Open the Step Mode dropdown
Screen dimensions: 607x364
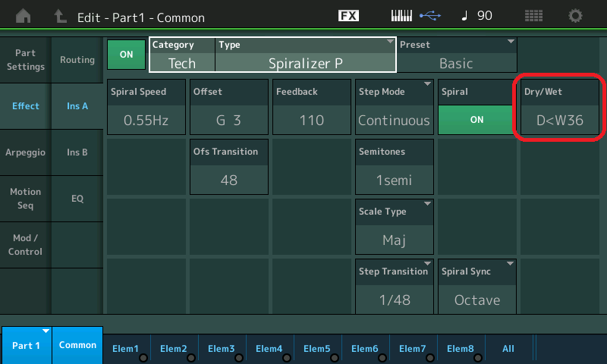coord(394,107)
